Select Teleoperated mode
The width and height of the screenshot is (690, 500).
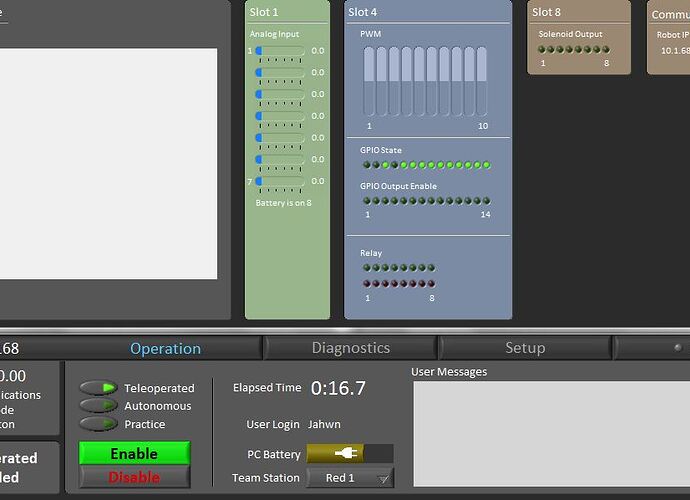(98, 388)
